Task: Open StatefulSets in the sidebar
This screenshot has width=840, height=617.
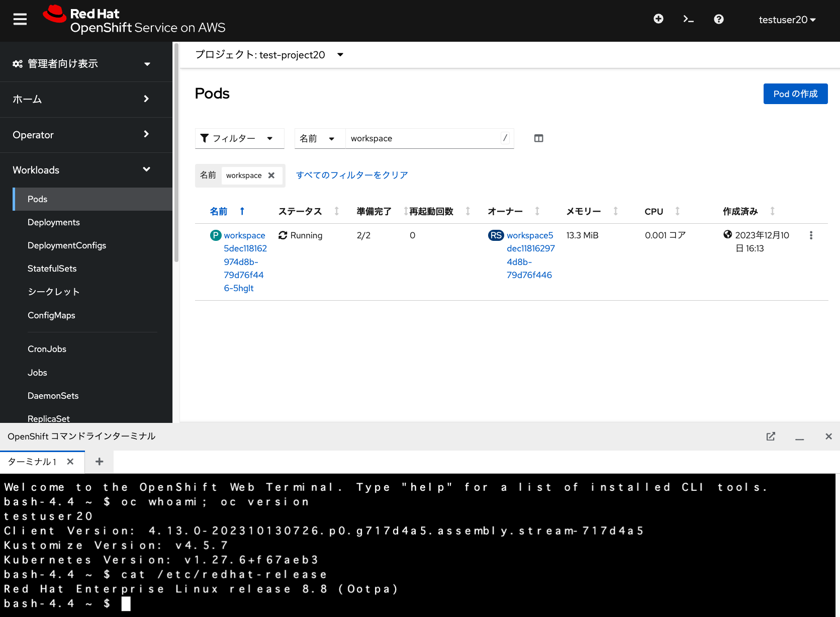Action: (x=52, y=269)
